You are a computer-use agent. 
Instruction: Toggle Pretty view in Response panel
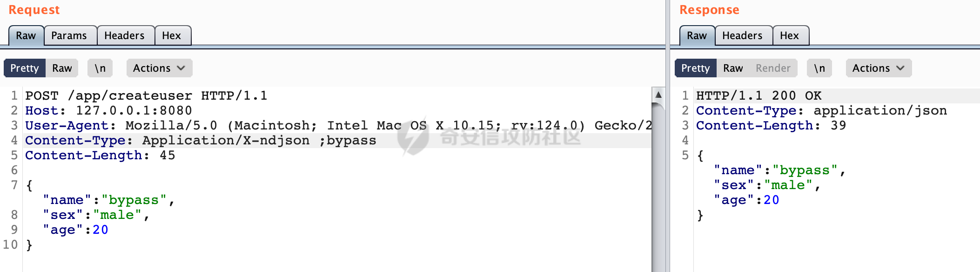[696, 68]
